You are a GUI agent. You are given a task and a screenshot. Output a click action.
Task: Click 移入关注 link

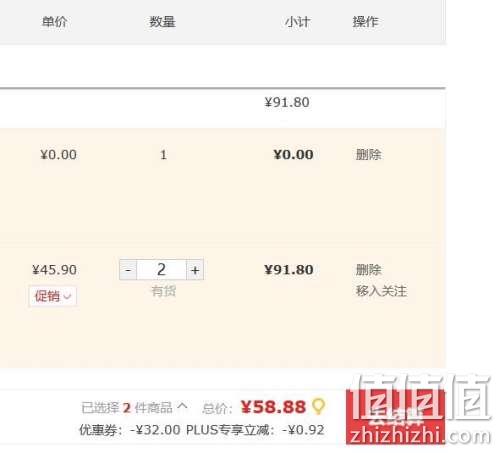(x=381, y=291)
